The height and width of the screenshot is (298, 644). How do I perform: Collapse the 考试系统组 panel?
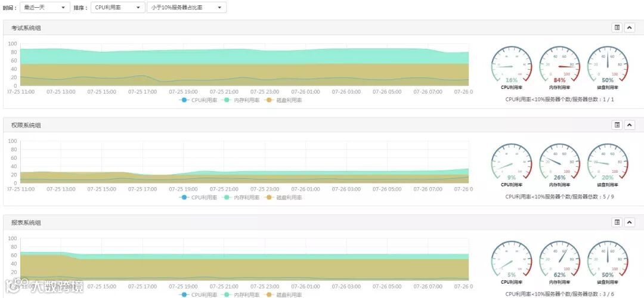pyautogui.click(x=630, y=27)
